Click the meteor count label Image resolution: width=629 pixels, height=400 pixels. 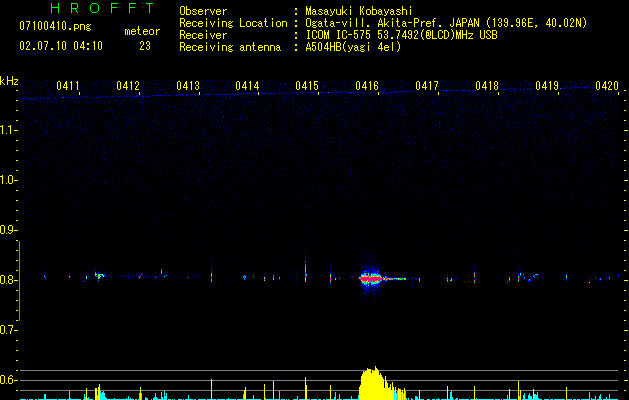pyautogui.click(x=142, y=31)
